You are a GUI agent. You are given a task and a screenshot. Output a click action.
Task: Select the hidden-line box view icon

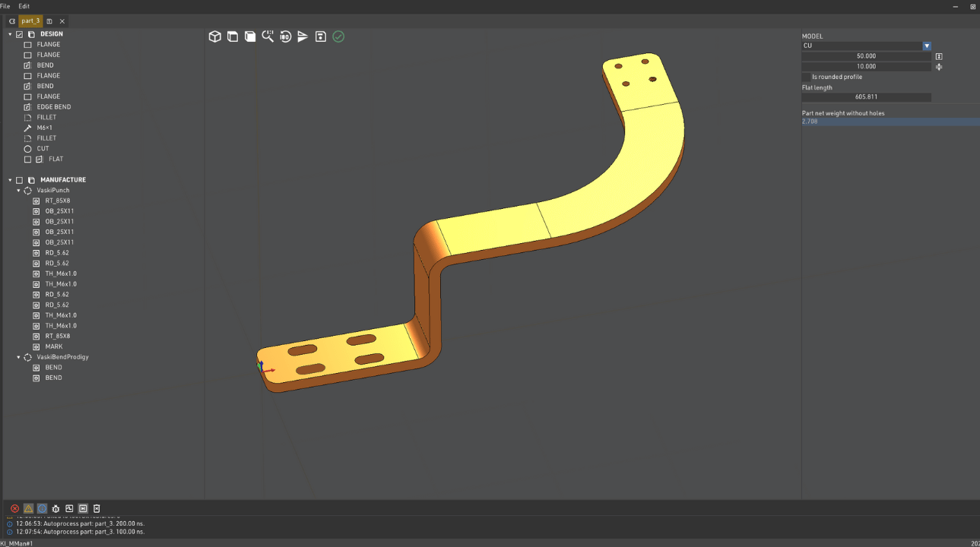click(233, 36)
